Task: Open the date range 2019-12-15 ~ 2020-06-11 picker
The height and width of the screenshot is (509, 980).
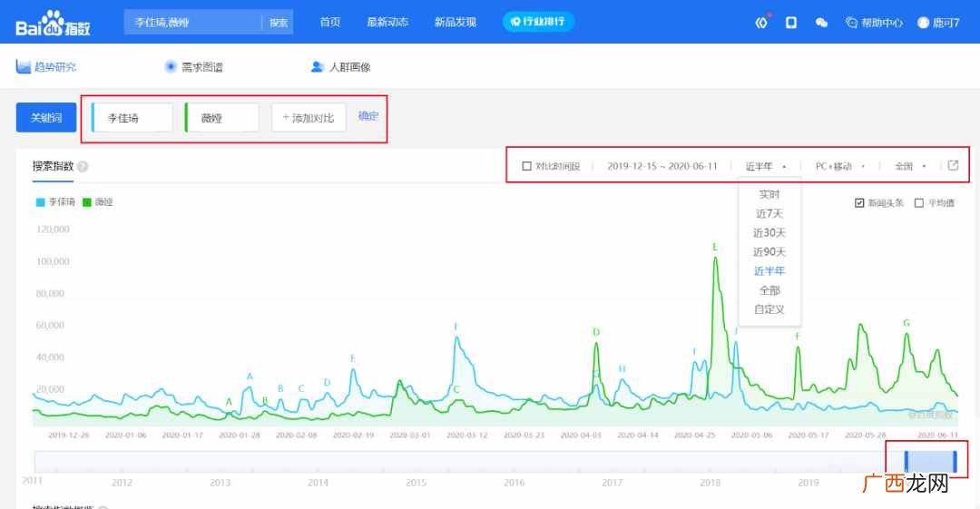Action: pyautogui.click(x=661, y=166)
